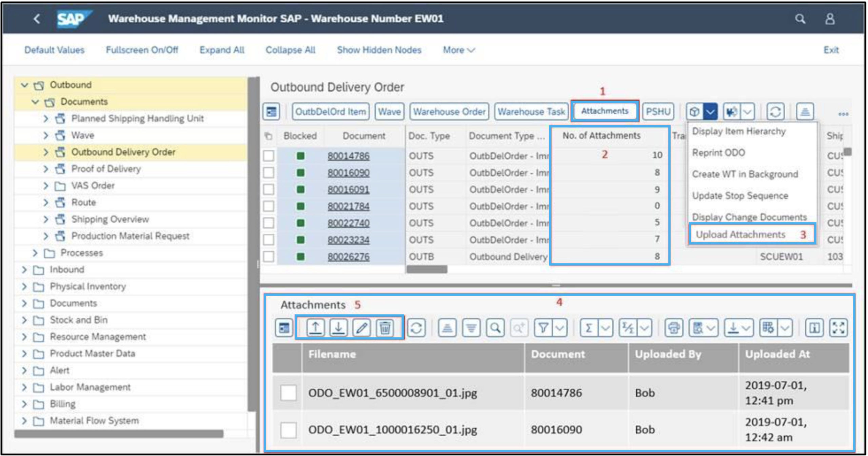The image size is (868, 456).
Task: Click the filter funnel icon in Attachments toolbar
Action: click(x=543, y=328)
